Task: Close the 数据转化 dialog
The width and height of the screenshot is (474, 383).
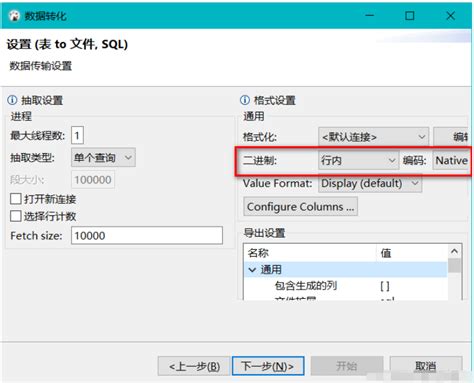Action: (450, 15)
